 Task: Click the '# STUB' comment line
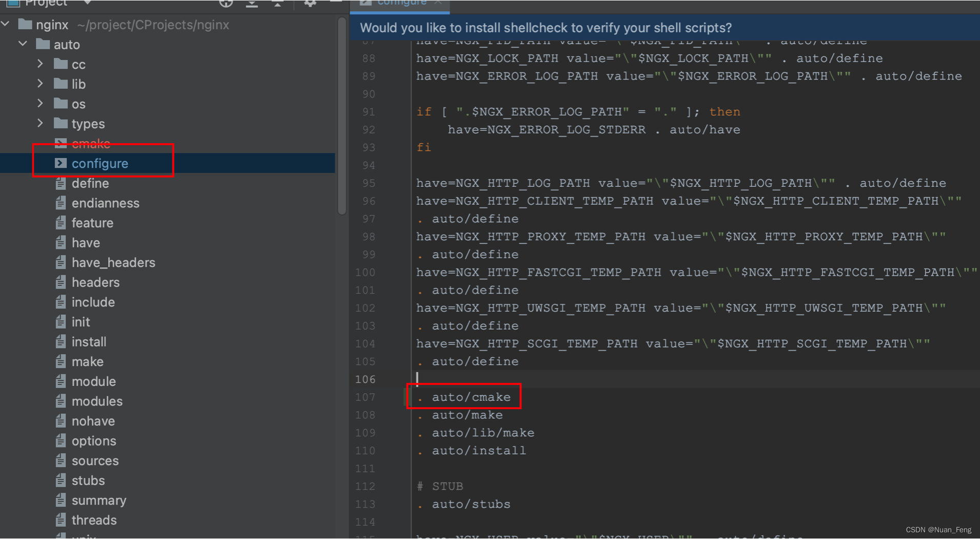click(440, 486)
